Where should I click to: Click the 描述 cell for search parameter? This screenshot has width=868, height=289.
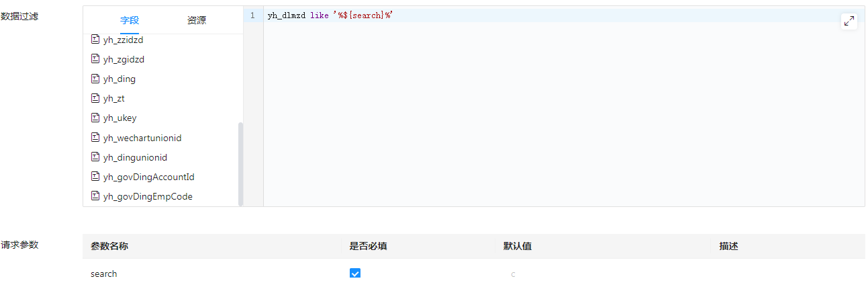pyautogui.click(x=785, y=274)
